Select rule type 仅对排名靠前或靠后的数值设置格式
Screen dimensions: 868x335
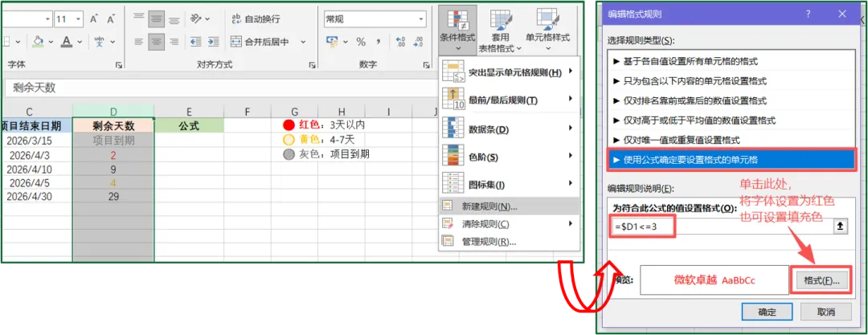click(731, 100)
